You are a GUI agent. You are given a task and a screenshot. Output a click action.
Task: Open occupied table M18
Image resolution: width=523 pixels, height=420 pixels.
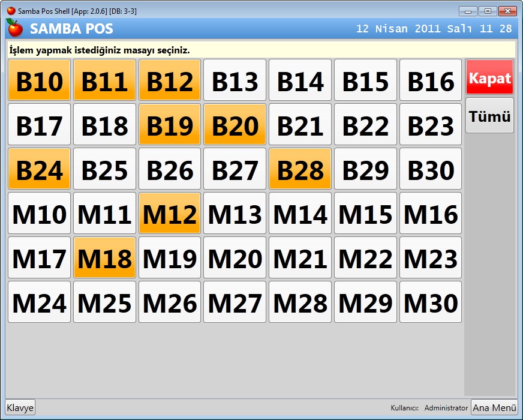(104, 258)
